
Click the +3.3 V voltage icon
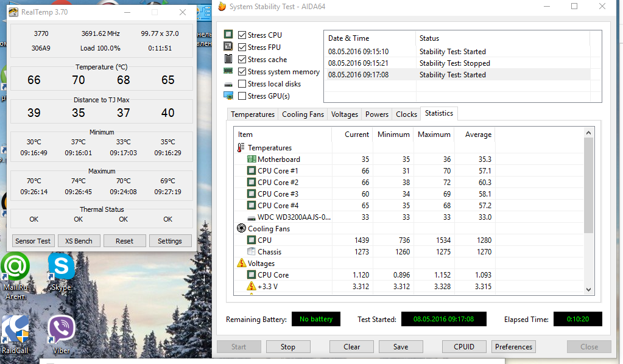pos(252,286)
